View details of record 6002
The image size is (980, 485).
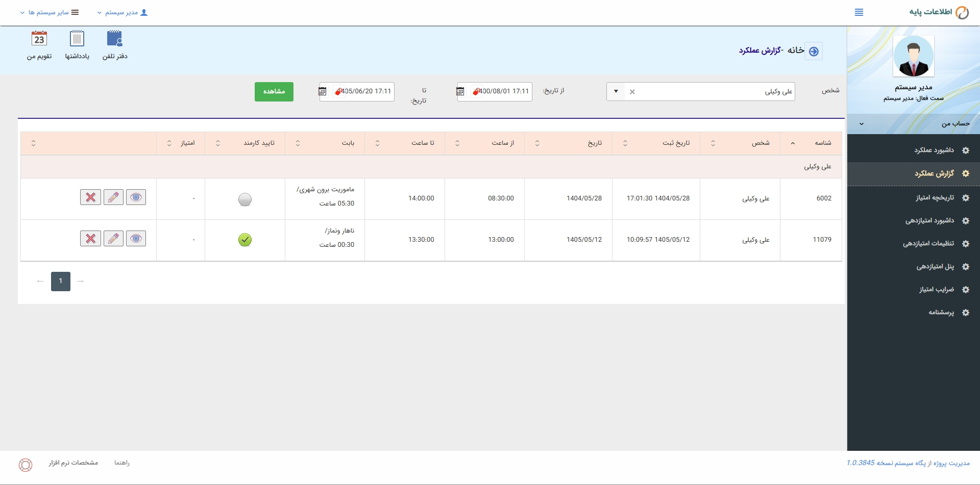(x=136, y=197)
